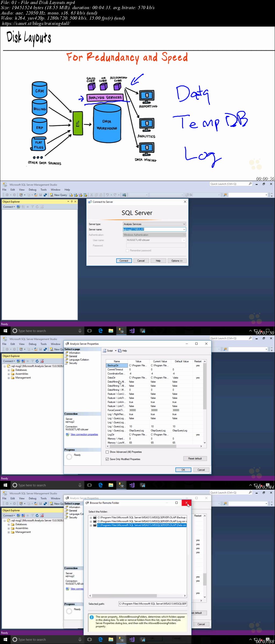Select highlighted OLAP\Data folder row
Viewport: 275px width, 644px height.
point(142,525)
